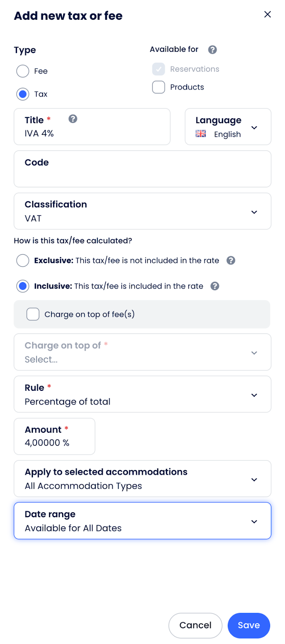Click the help icon next to Available for
Viewport: 285px width, 644px height.
click(213, 50)
